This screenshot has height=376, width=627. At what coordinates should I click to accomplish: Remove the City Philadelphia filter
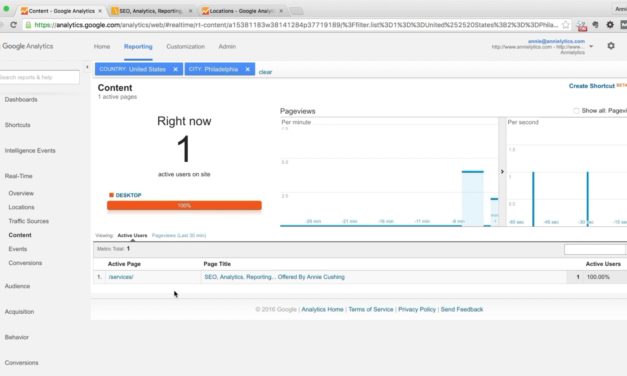coord(248,69)
